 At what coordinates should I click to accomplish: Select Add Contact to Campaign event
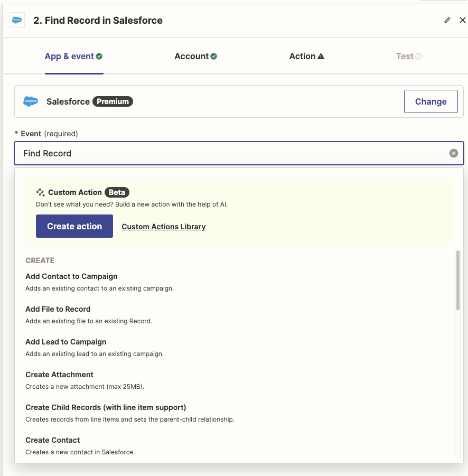(239, 282)
